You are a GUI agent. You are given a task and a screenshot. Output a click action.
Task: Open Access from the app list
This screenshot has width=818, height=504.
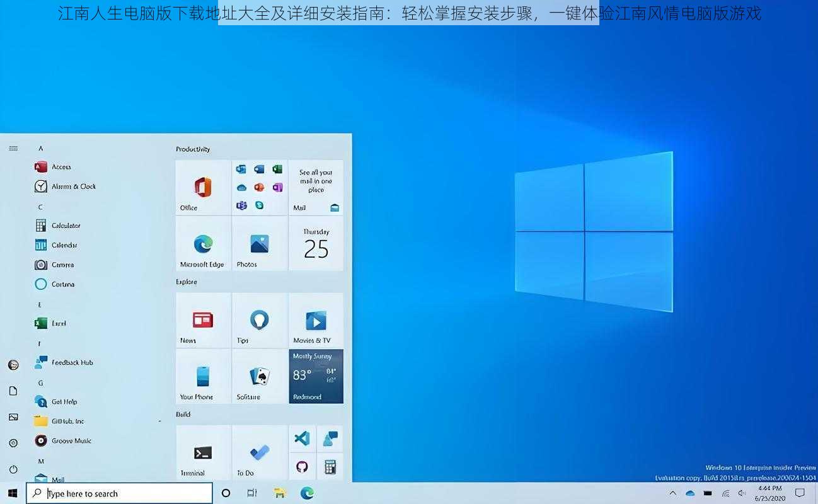coord(54,167)
